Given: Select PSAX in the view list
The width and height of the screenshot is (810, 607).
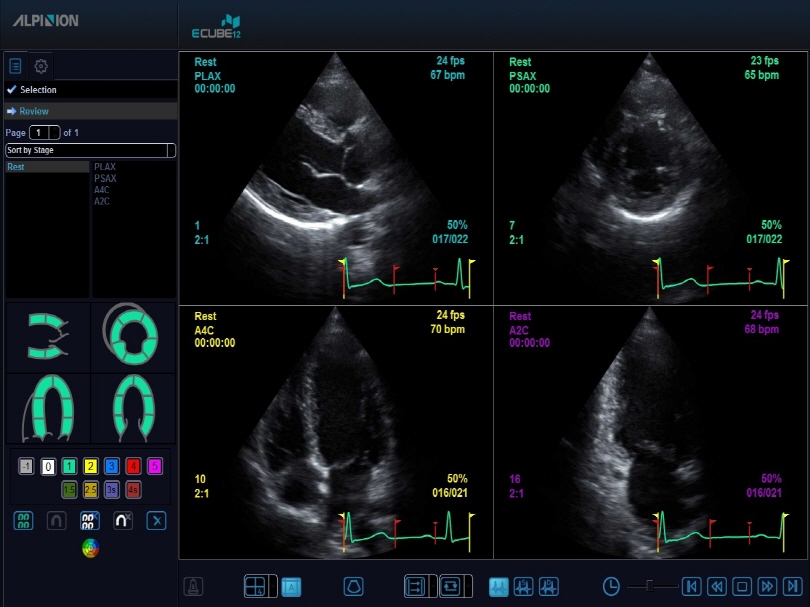Looking at the screenshot, I should [105, 178].
